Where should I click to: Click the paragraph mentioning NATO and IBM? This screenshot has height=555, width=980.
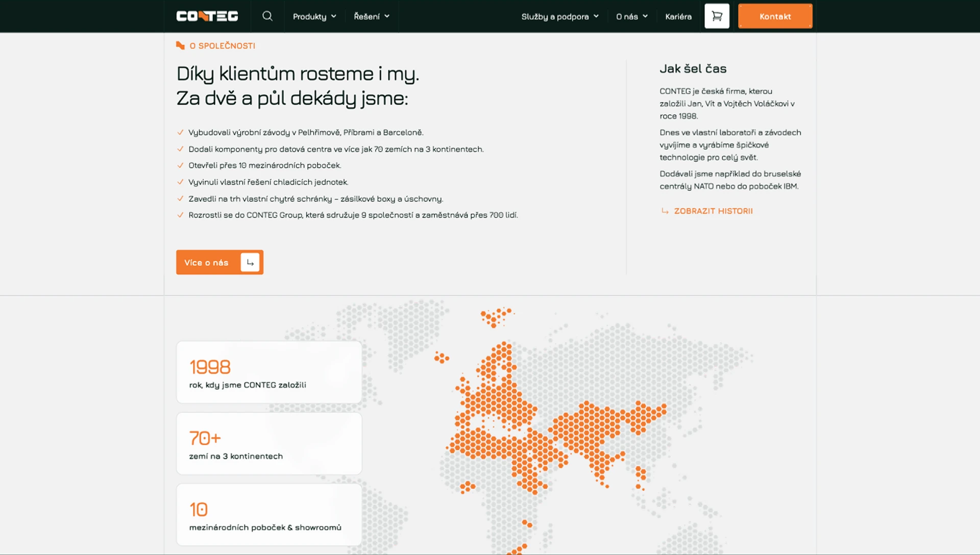point(730,180)
